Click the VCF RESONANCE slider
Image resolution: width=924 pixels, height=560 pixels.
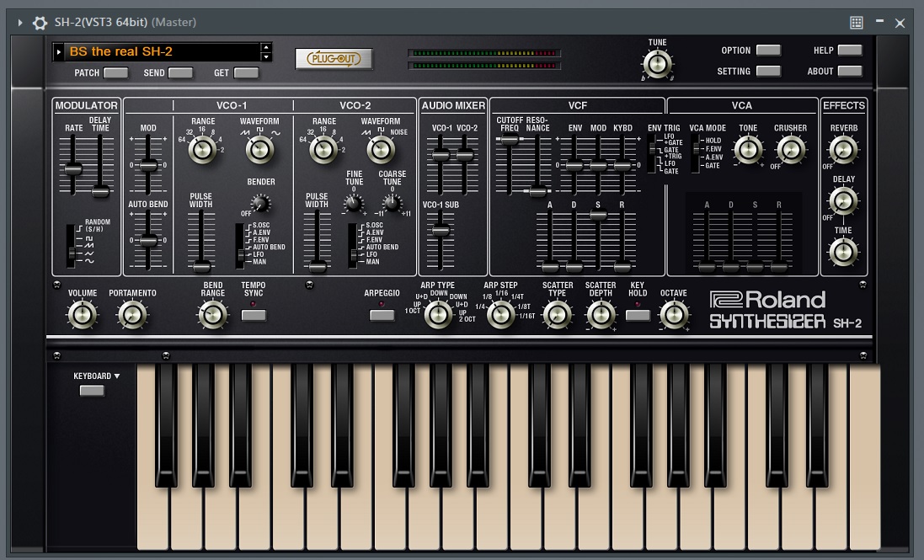pyautogui.click(x=537, y=165)
